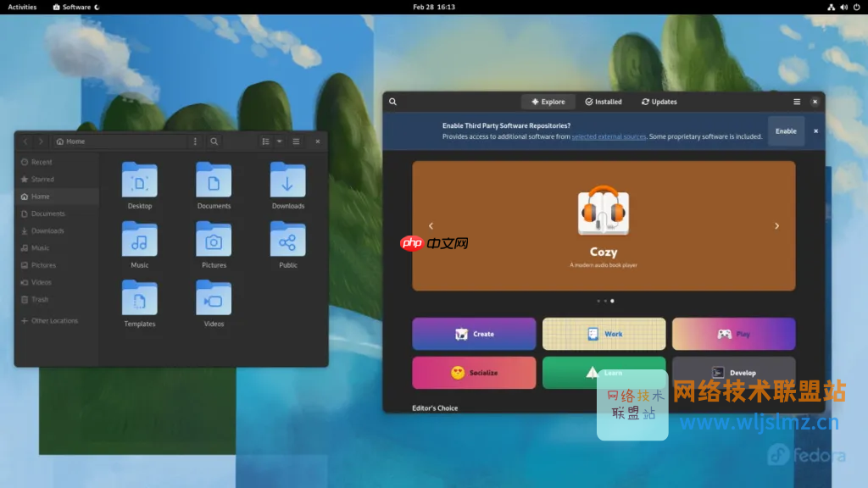Select the third carousel page dot
The height and width of the screenshot is (488, 868).
tap(613, 300)
